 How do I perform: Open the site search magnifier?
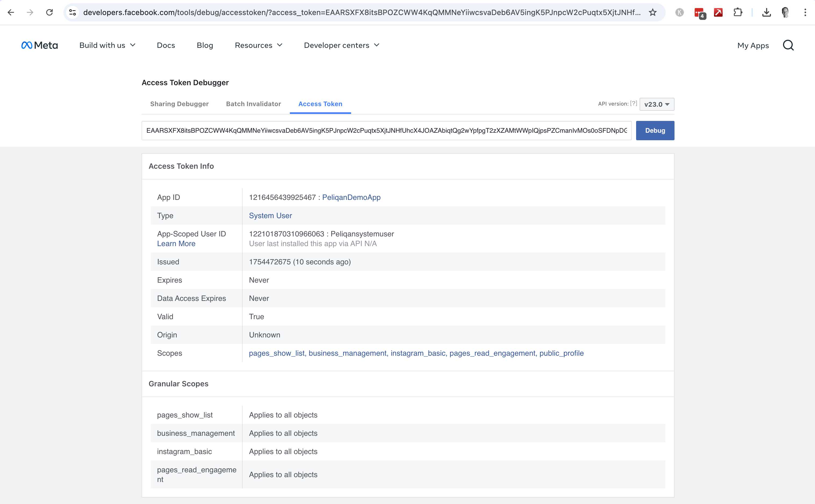(x=788, y=45)
